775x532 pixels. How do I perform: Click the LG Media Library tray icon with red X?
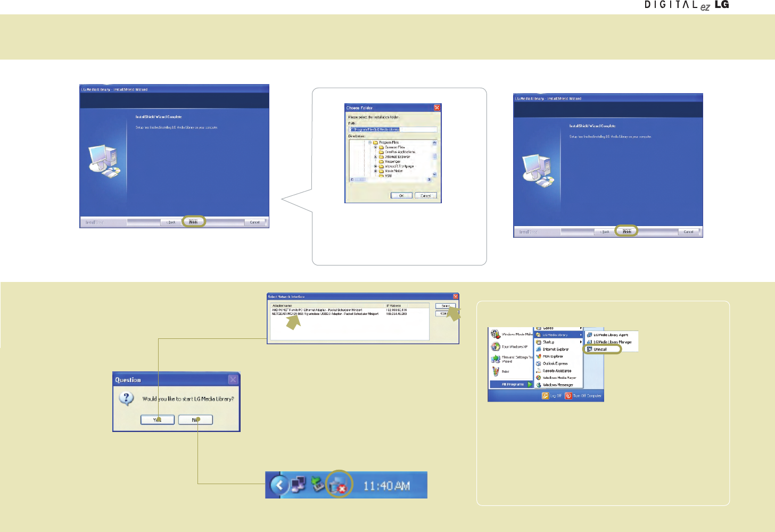click(x=339, y=485)
